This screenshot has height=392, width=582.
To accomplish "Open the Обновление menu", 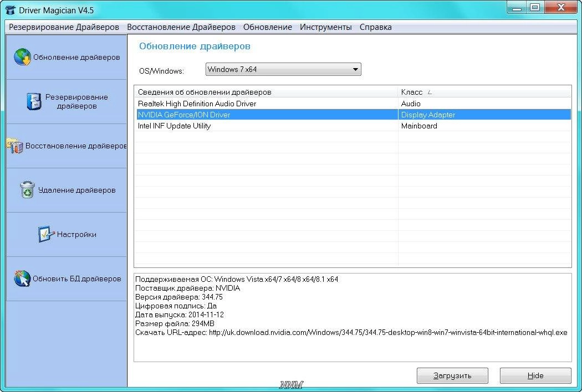I will (x=267, y=27).
